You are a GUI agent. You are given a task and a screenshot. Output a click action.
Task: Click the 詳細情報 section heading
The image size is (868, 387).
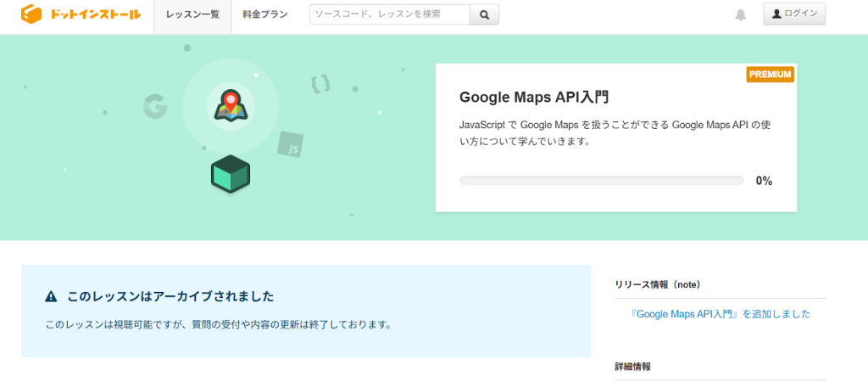pyautogui.click(x=633, y=367)
